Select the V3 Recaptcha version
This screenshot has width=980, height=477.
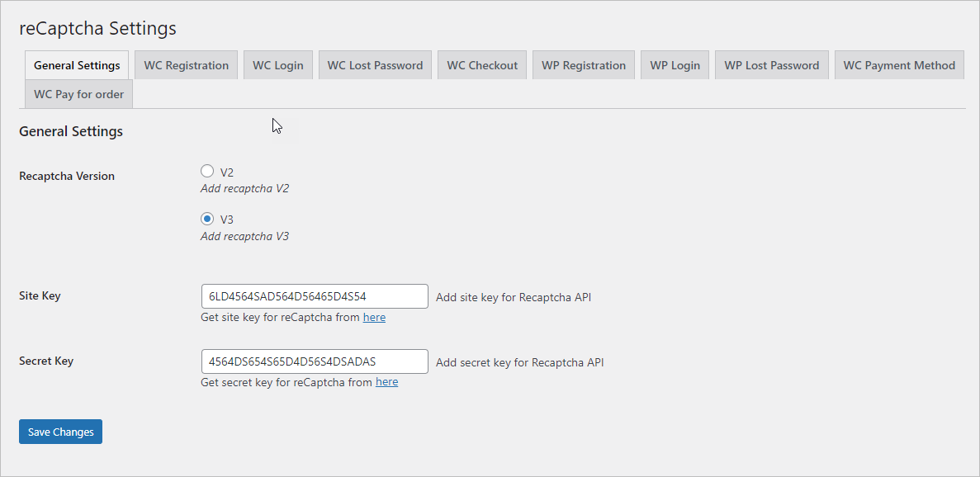click(207, 219)
